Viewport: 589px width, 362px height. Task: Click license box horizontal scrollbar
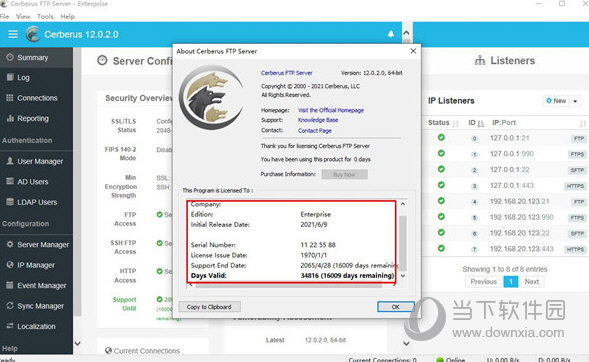tap(289, 285)
